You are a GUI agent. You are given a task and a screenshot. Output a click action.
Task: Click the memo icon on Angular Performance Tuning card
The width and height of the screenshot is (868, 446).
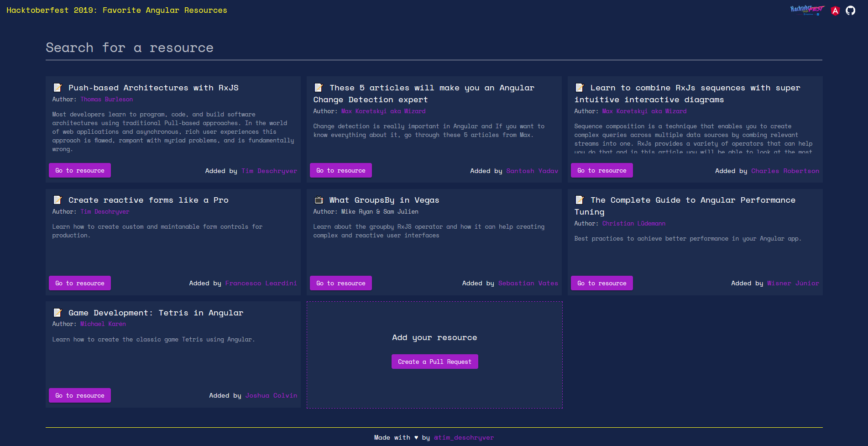tap(580, 199)
